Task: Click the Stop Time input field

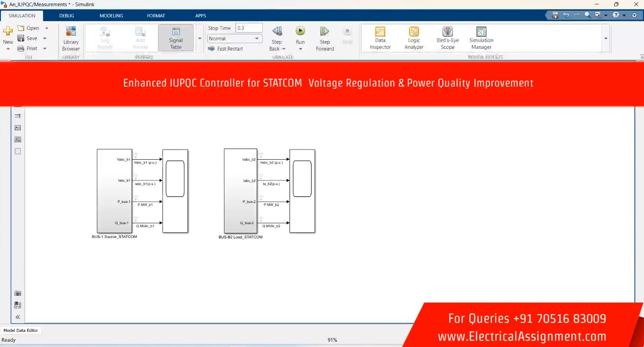Action: coord(249,28)
